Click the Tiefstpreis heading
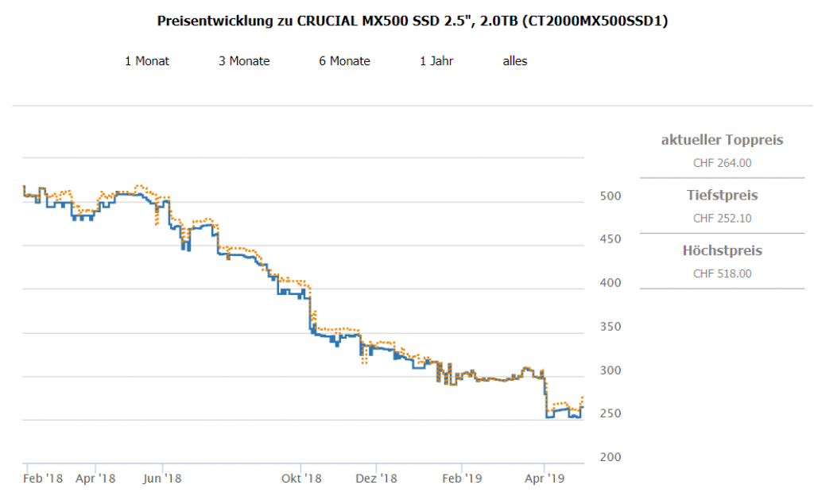814x504 pixels. 722,195
